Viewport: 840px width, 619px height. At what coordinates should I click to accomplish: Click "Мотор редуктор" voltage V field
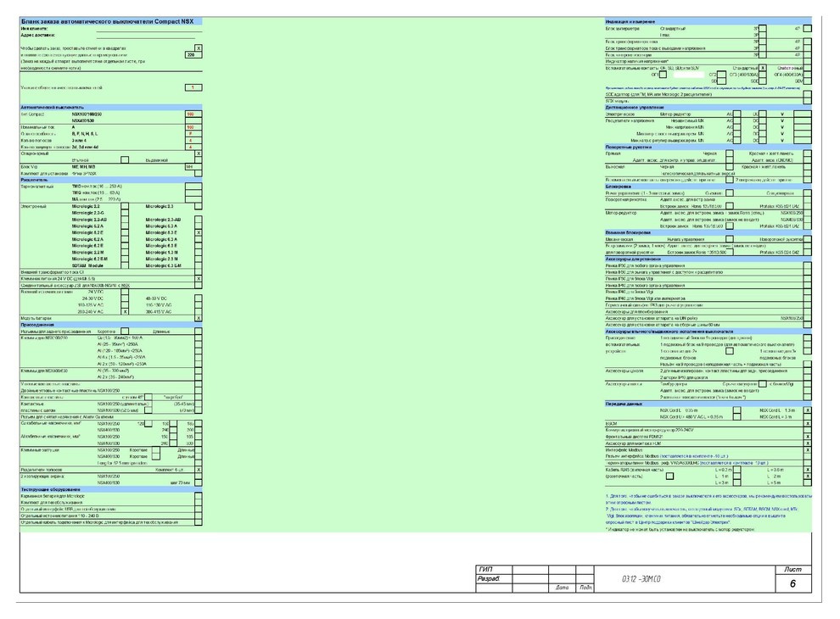point(802,114)
